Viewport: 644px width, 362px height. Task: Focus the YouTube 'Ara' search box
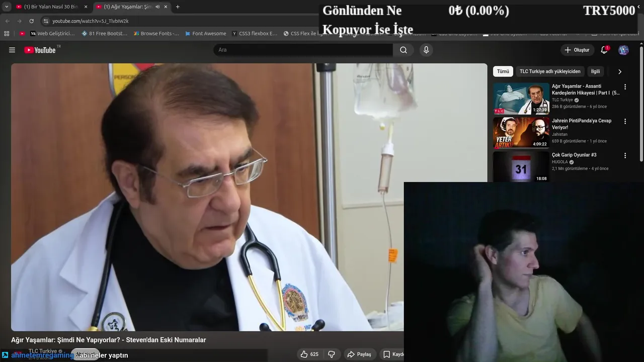tap(303, 50)
